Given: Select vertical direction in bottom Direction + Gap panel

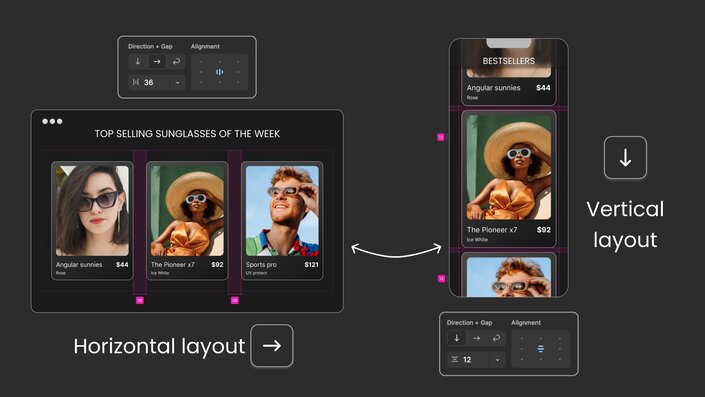Looking at the screenshot, I should tap(457, 338).
